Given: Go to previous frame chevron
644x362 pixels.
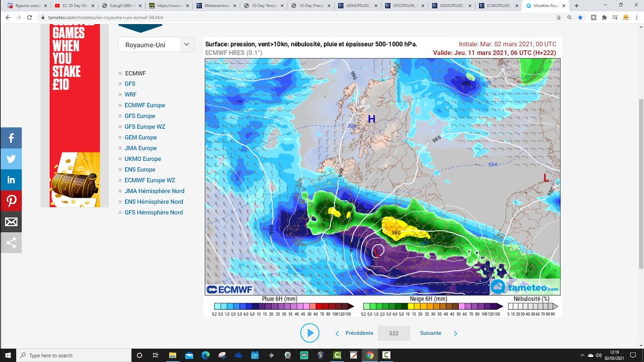Looking at the screenshot, I should [337, 333].
